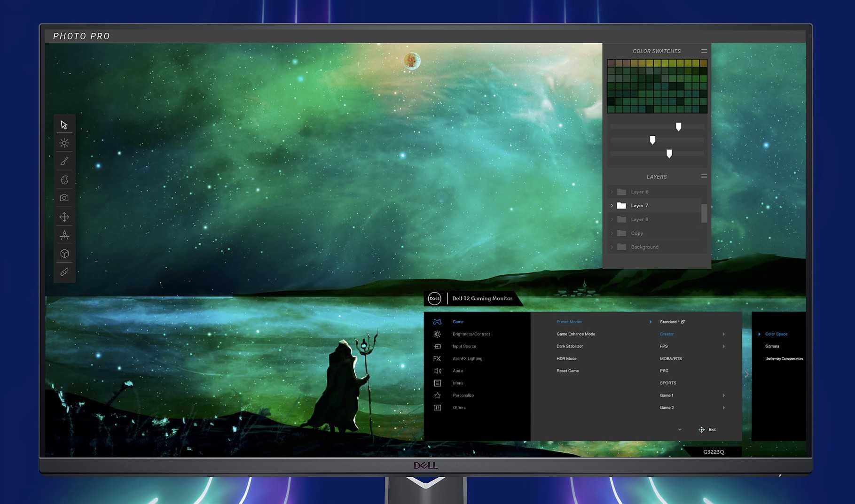Open Brightness/Contrast via its sun icon

click(437, 334)
